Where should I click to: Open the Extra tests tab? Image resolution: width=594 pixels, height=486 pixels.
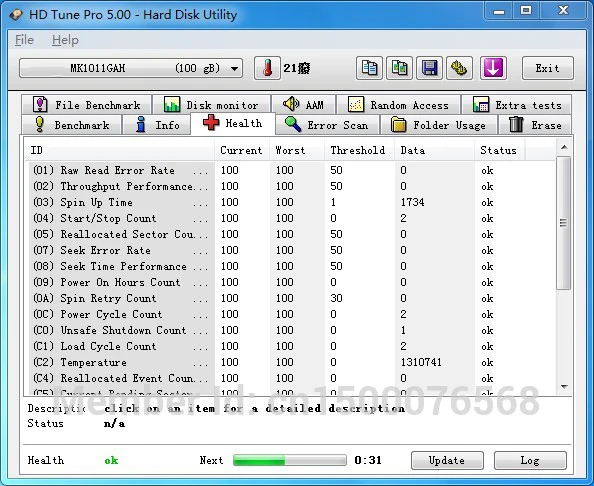coord(517,105)
